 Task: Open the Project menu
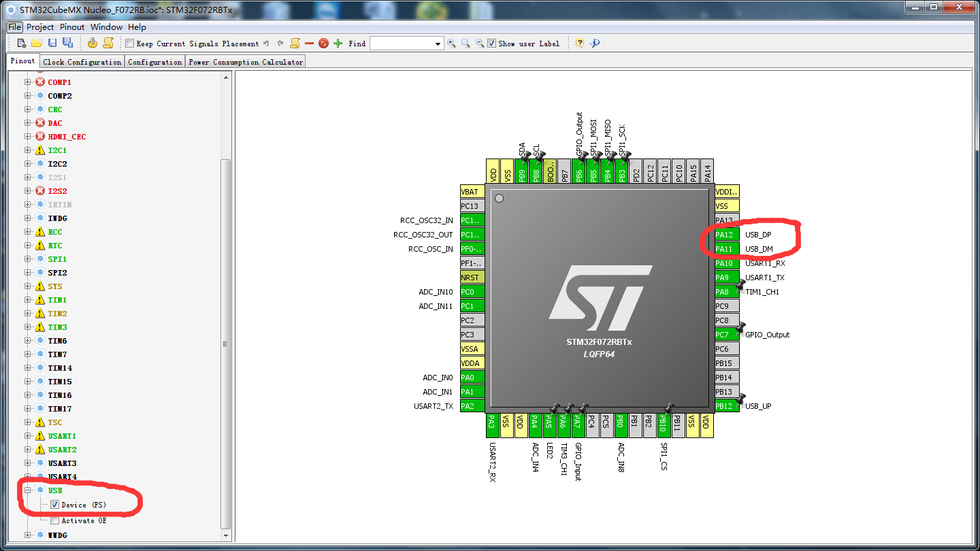click(40, 27)
